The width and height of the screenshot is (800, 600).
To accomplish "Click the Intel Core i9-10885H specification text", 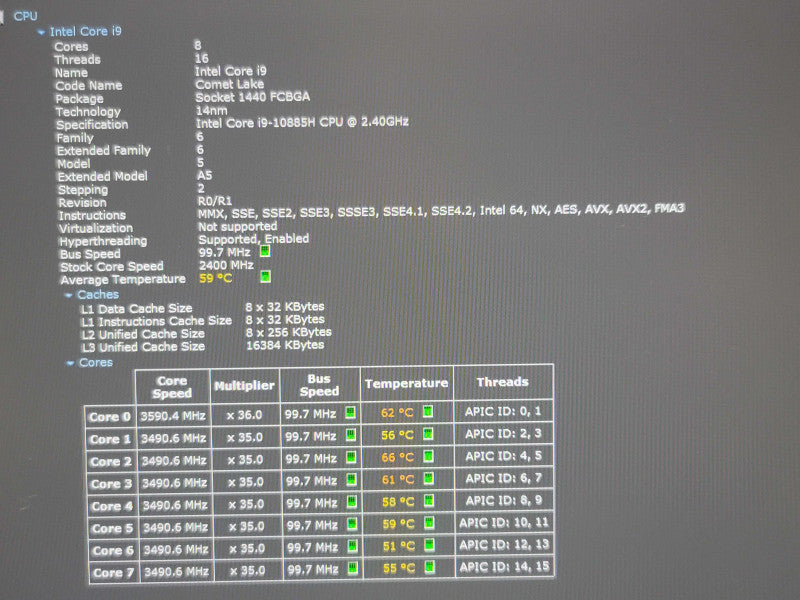I will pos(303,122).
